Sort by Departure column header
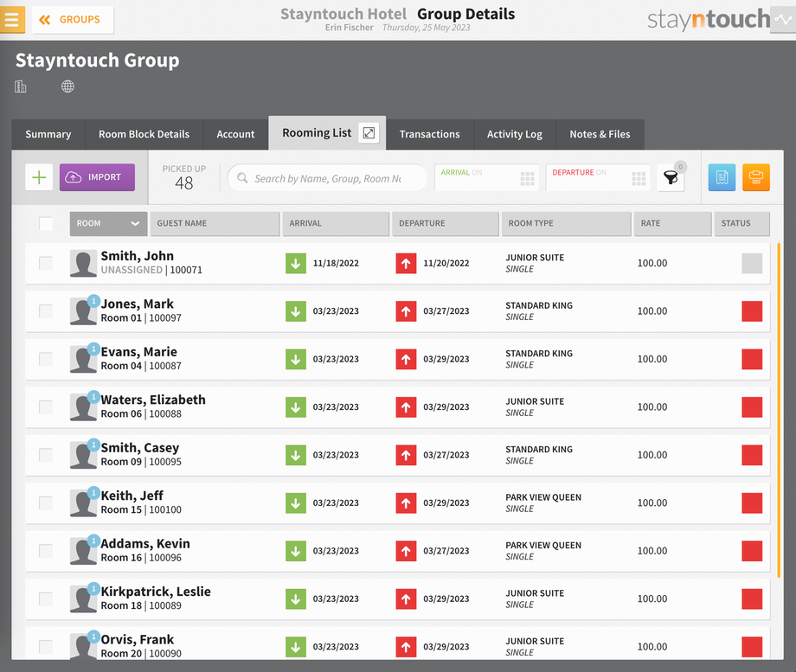The width and height of the screenshot is (796, 672). (x=446, y=223)
